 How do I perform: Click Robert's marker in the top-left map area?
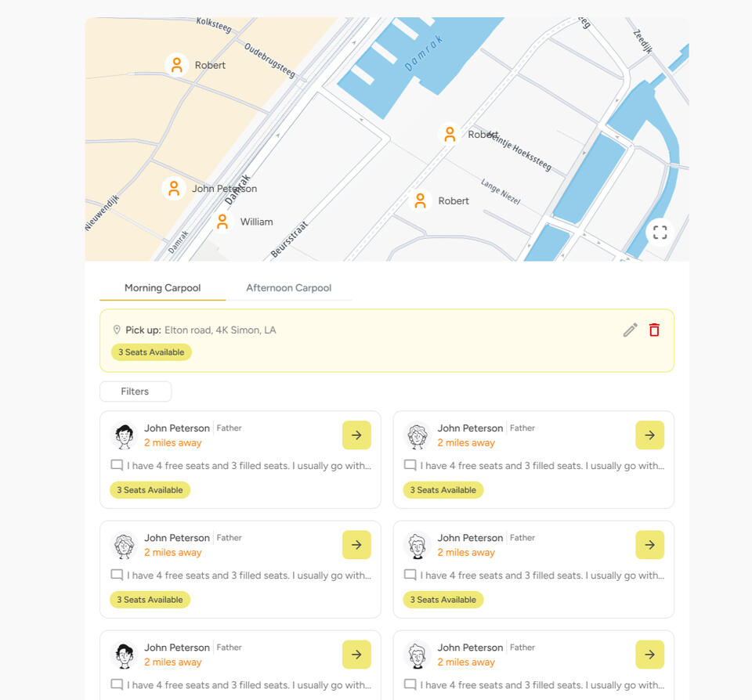coord(177,65)
